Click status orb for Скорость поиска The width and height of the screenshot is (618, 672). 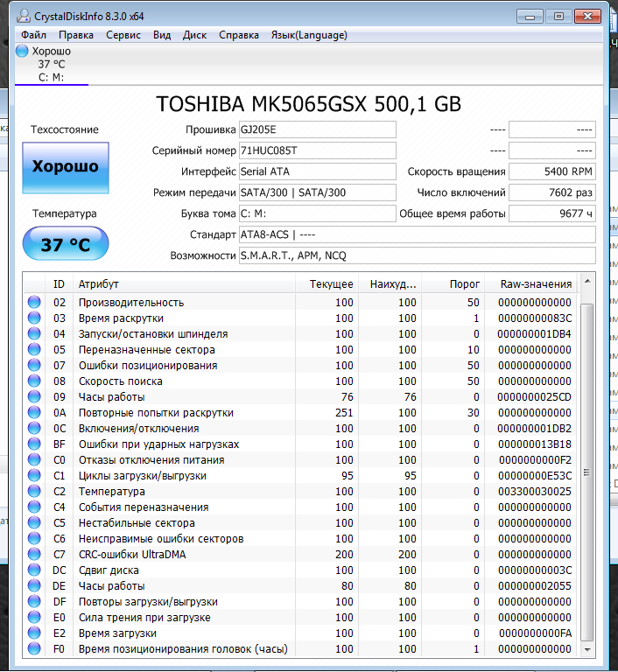(34, 381)
